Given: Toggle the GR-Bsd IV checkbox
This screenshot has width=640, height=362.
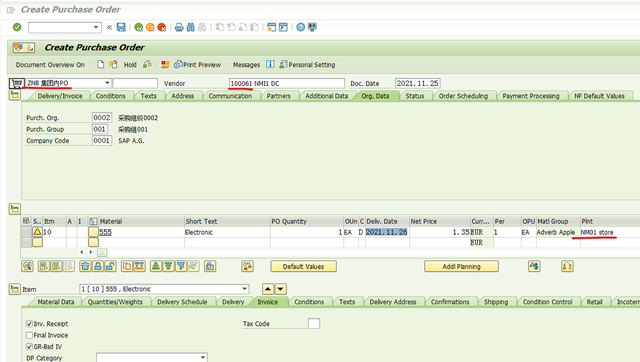Looking at the screenshot, I should (x=29, y=346).
